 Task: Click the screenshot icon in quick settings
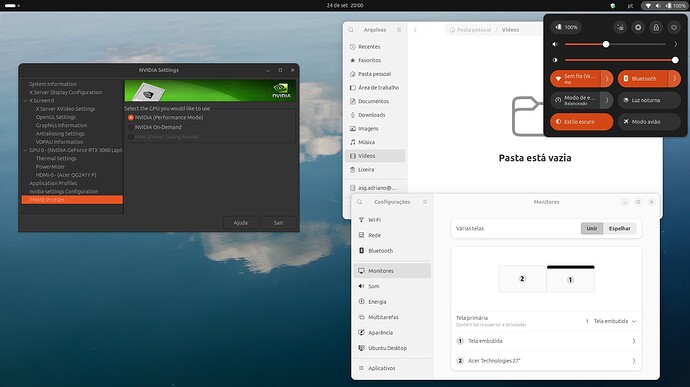(620, 27)
